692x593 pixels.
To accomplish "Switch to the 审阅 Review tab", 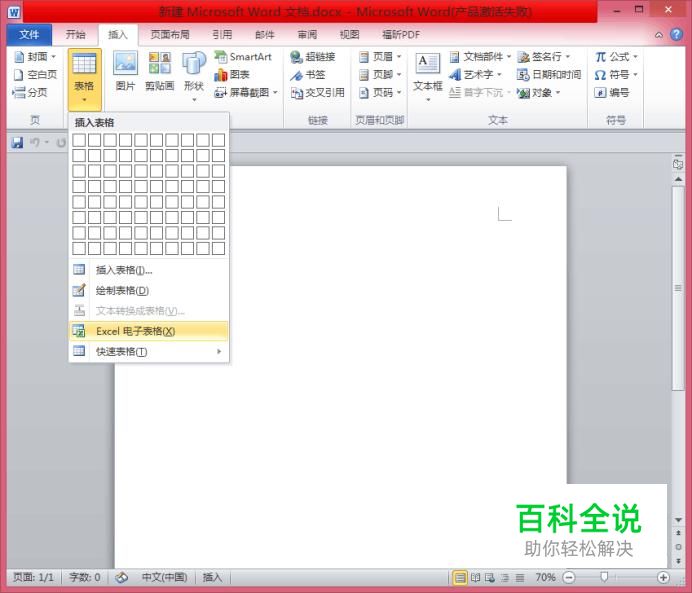I will (x=307, y=34).
